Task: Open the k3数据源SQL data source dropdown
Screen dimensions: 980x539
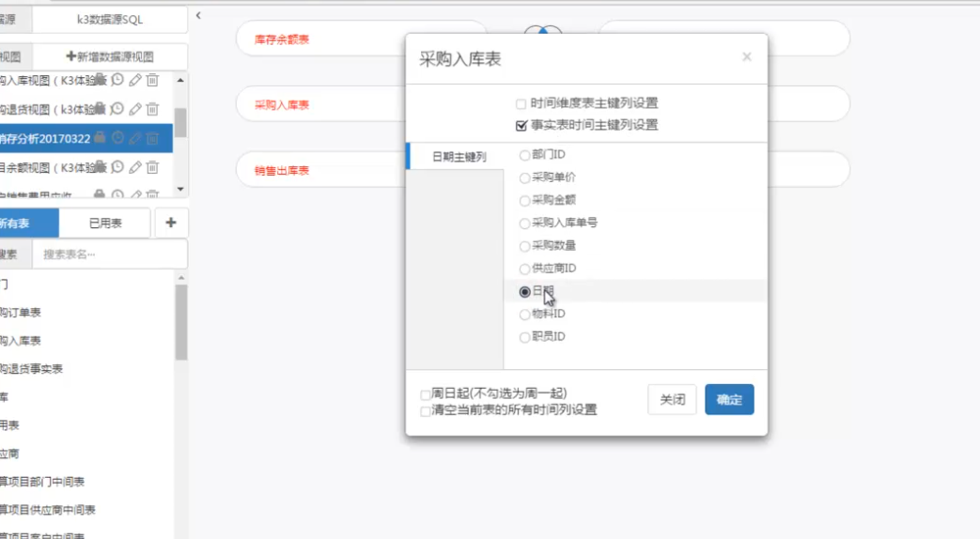Action: [x=110, y=20]
